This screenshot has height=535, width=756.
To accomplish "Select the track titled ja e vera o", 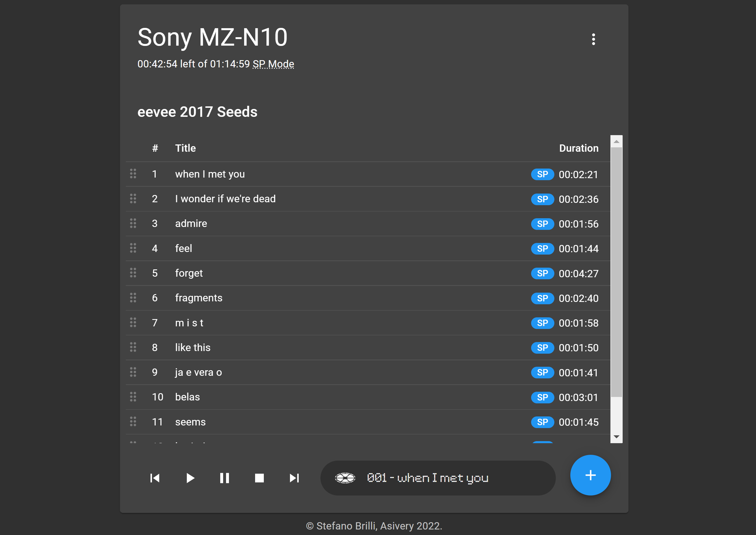I will [x=198, y=372].
